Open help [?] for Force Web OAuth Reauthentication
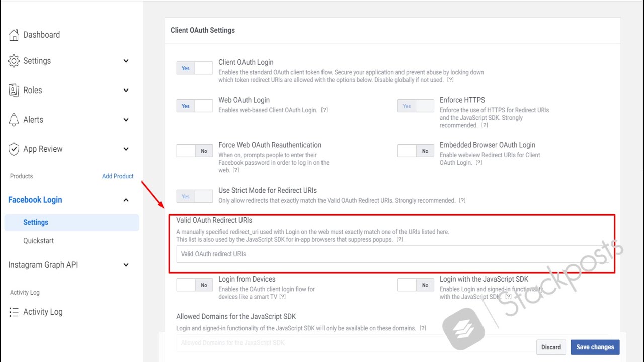Screen dimensions: 644x362 (235, 170)
